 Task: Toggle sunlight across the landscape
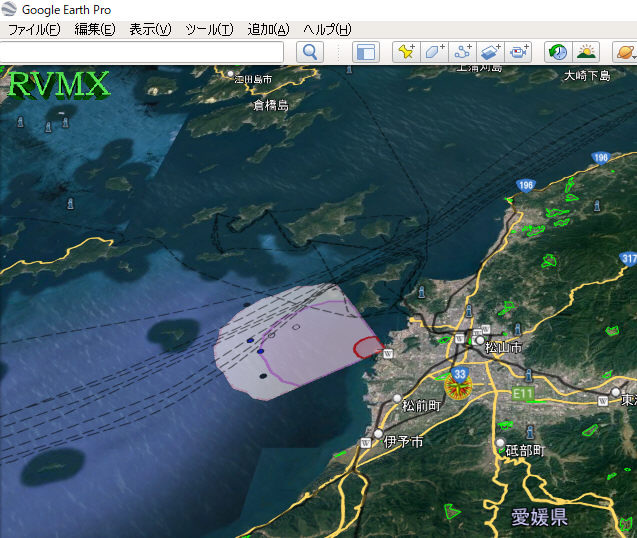point(586,52)
